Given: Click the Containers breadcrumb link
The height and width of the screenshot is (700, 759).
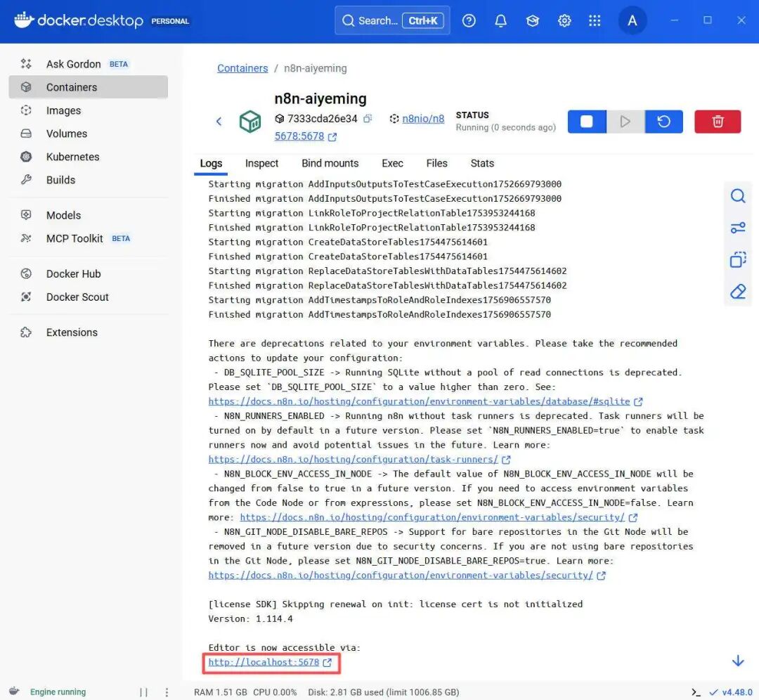Looking at the screenshot, I should pyautogui.click(x=242, y=68).
